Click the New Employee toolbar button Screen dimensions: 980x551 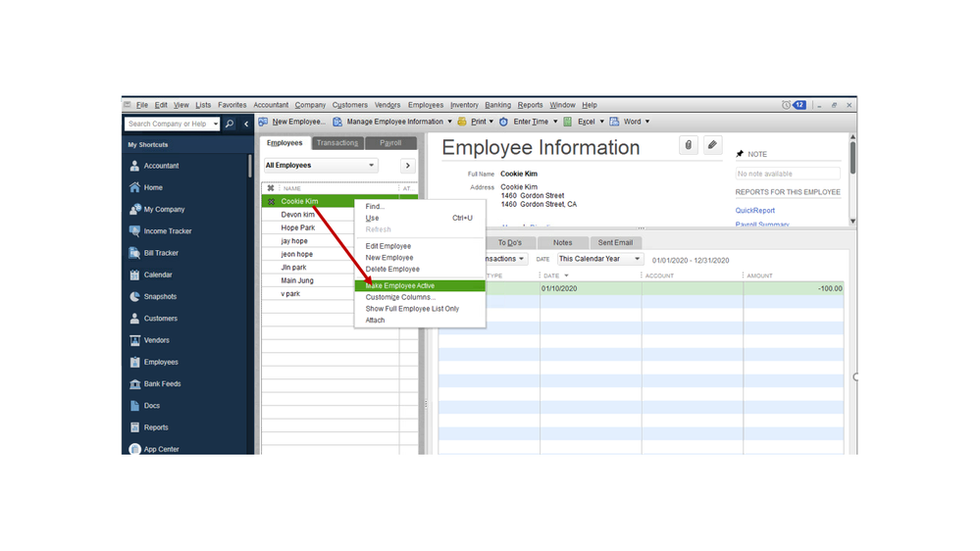point(292,122)
